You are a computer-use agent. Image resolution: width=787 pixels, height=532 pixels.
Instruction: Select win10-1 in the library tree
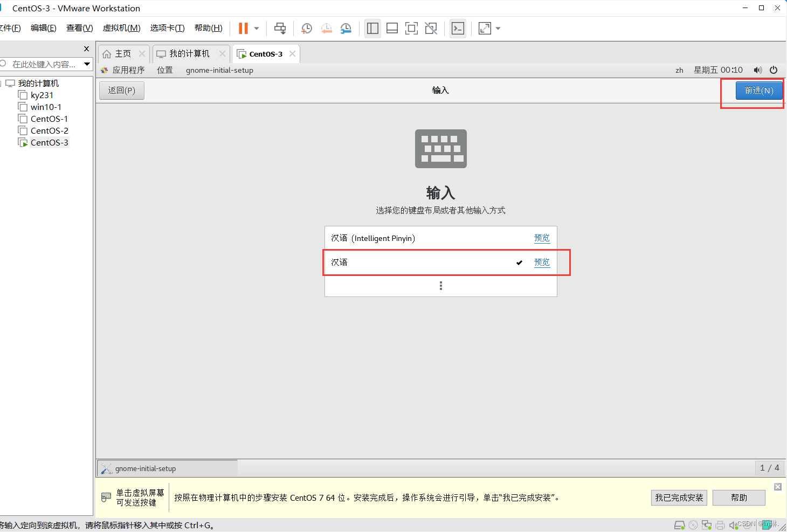pyautogui.click(x=46, y=107)
